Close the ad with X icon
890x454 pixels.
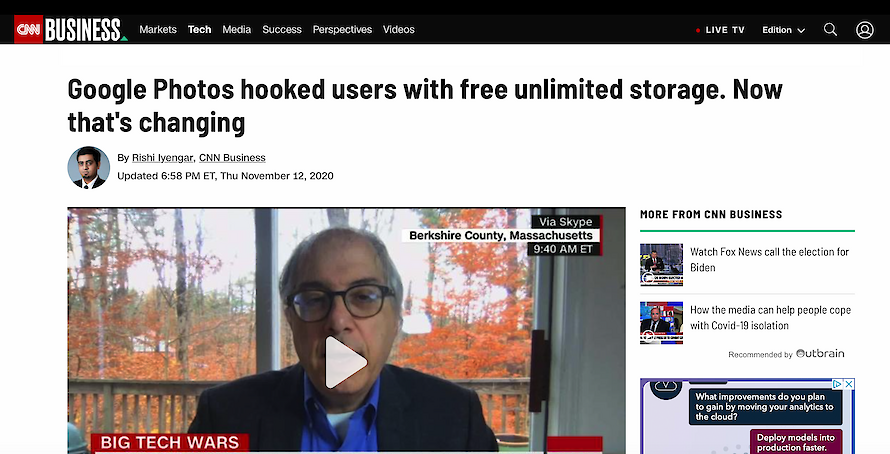point(849,384)
